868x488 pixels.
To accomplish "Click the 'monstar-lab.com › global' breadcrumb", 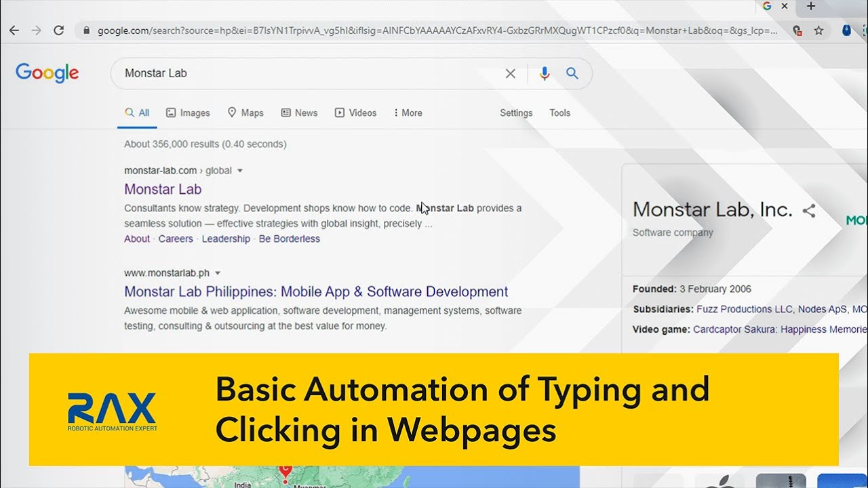I will click(178, 171).
